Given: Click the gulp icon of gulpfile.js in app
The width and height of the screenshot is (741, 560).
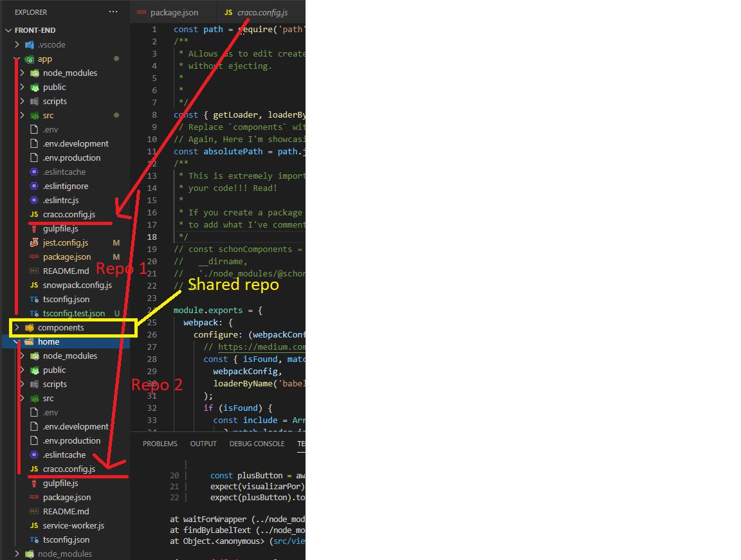Looking at the screenshot, I should [34, 228].
